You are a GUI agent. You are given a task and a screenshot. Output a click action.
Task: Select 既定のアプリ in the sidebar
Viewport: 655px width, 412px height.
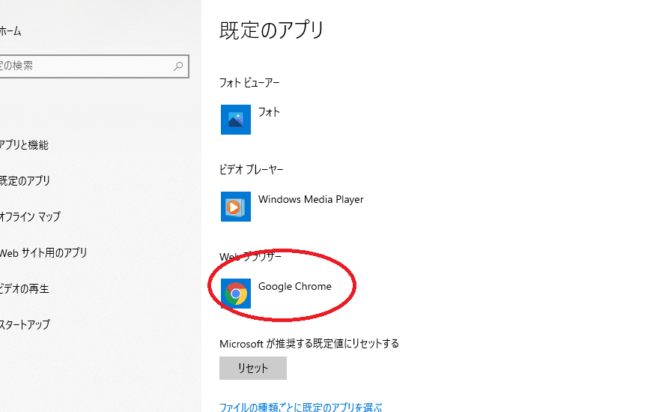tap(25, 181)
